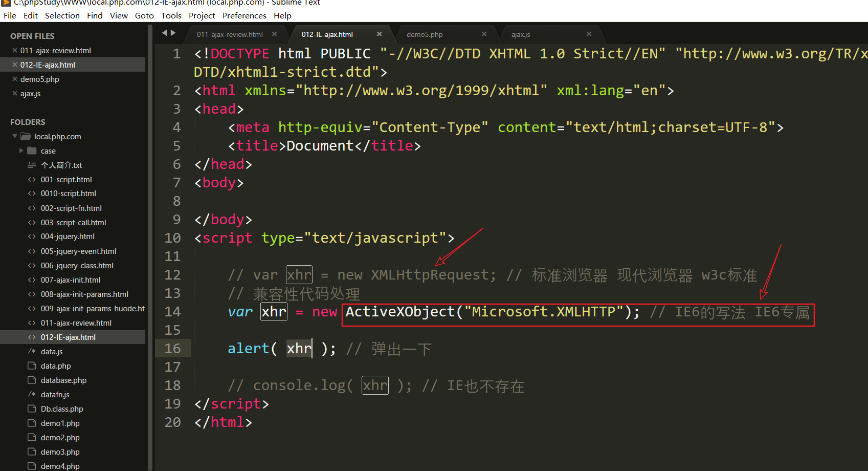Click the previous tab arrow icon
This screenshot has width=868, height=471.
[165, 33]
